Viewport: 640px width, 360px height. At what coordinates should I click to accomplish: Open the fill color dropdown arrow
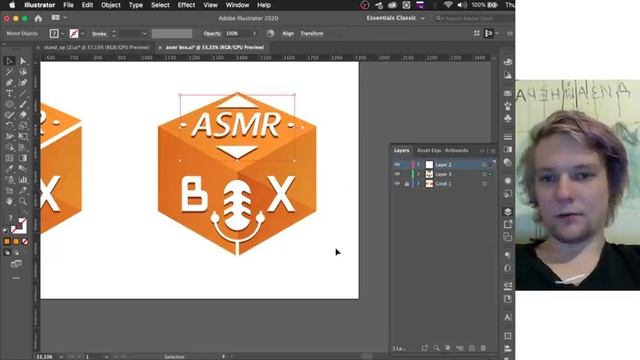point(62,33)
